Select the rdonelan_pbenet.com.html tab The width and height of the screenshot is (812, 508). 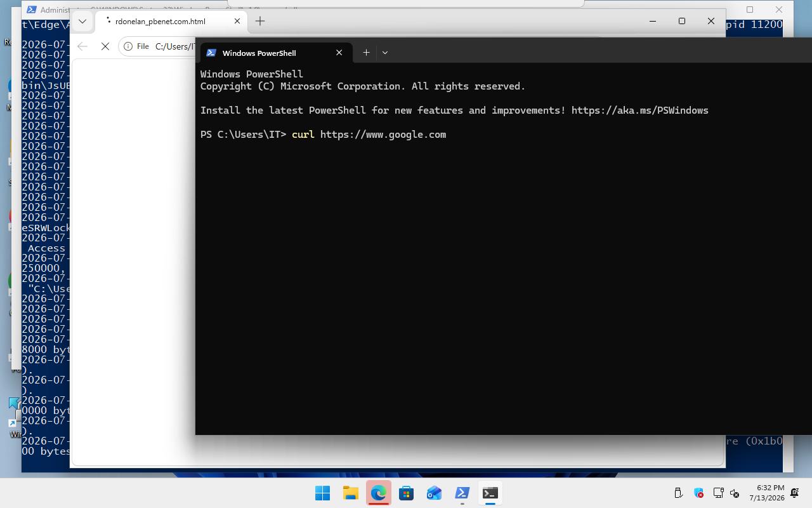coord(171,21)
